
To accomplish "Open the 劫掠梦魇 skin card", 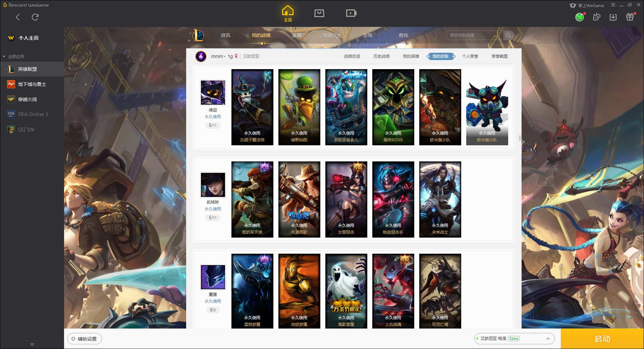I will coord(299,291).
